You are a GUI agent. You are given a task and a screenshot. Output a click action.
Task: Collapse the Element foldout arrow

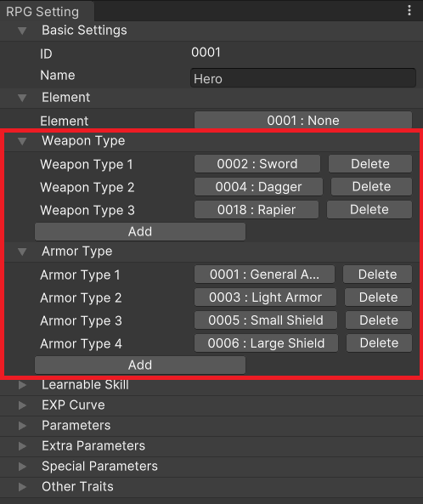(x=22, y=98)
